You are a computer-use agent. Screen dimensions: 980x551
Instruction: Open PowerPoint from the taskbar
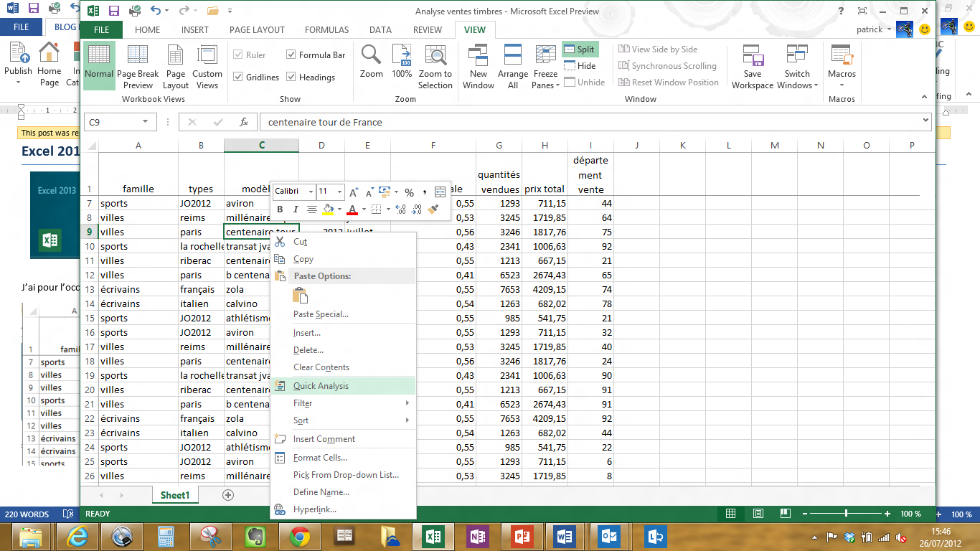pos(522,536)
